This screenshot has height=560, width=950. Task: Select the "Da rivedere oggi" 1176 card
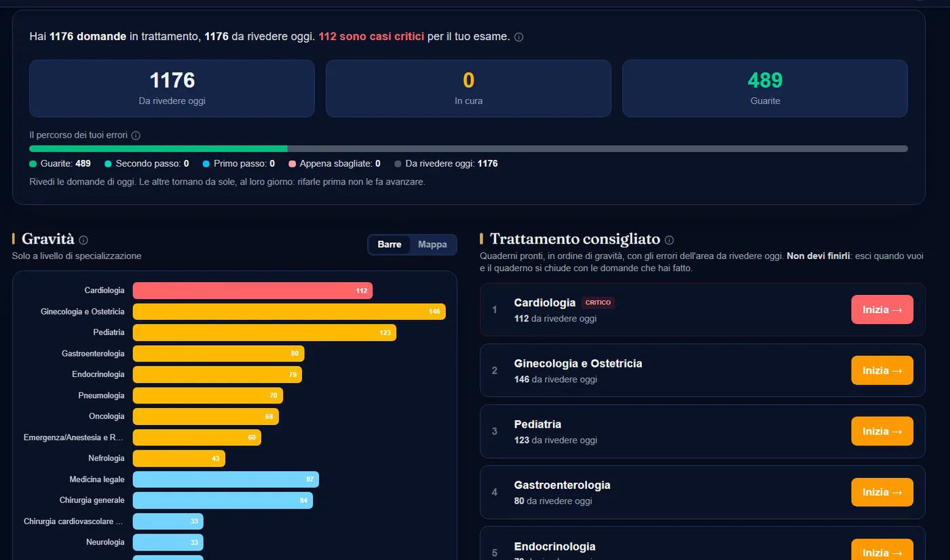(172, 88)
